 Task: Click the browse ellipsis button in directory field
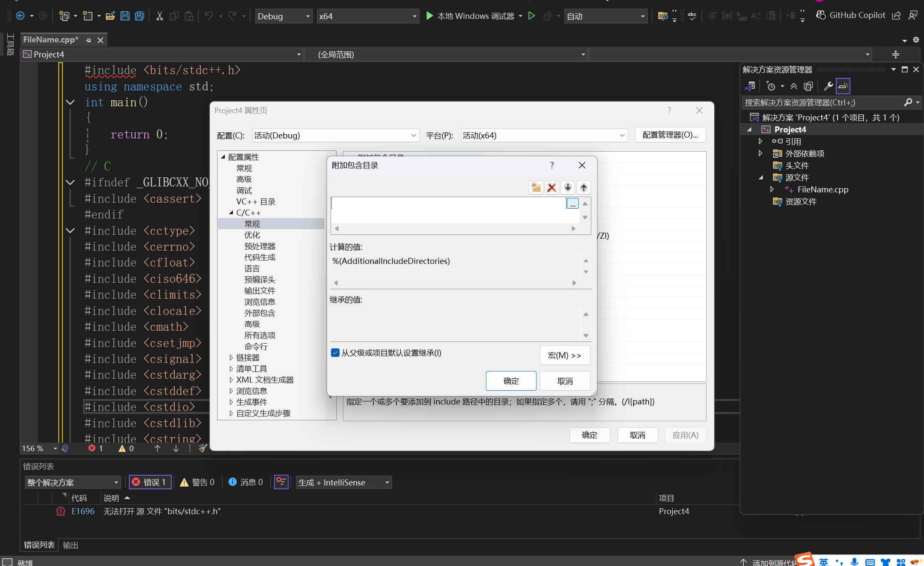pyautogui.click(x=572, y=204)
